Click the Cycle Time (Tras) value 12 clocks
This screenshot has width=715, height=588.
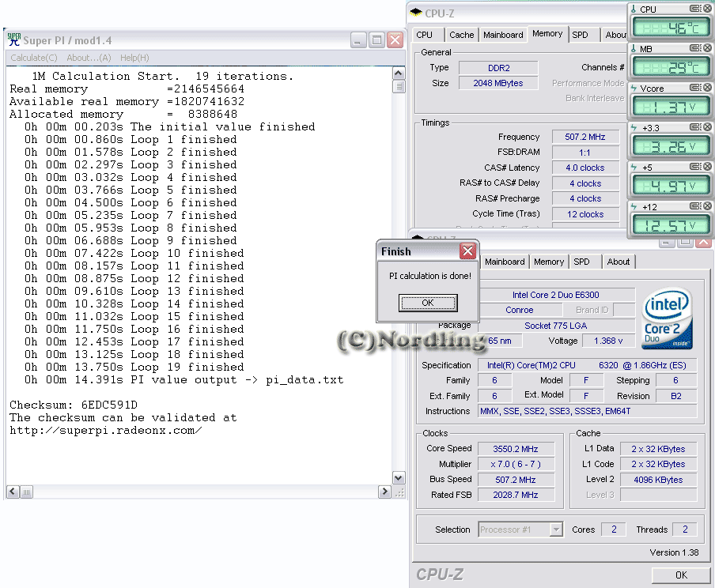[x=585, y=214]
